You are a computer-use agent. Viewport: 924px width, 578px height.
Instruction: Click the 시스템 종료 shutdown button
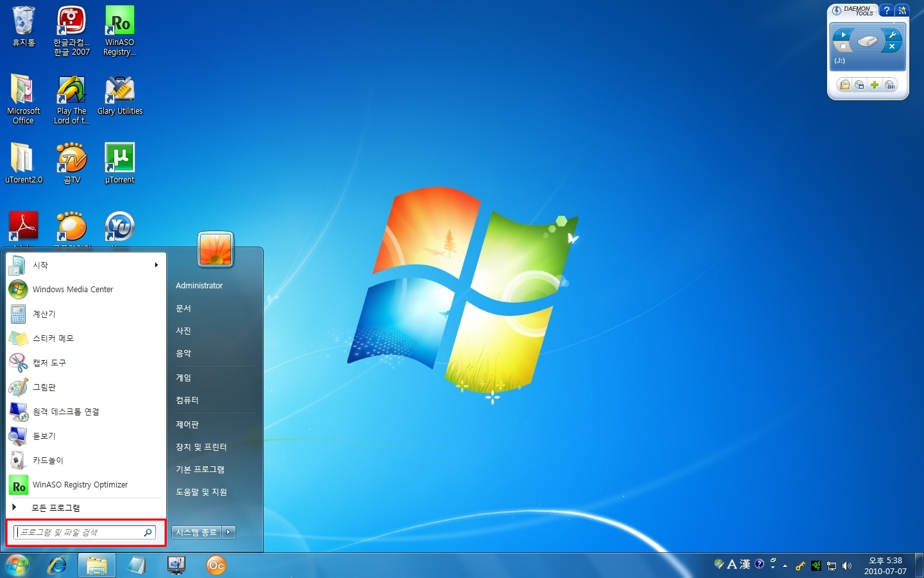pyautogui.click(x=196, y=532)
